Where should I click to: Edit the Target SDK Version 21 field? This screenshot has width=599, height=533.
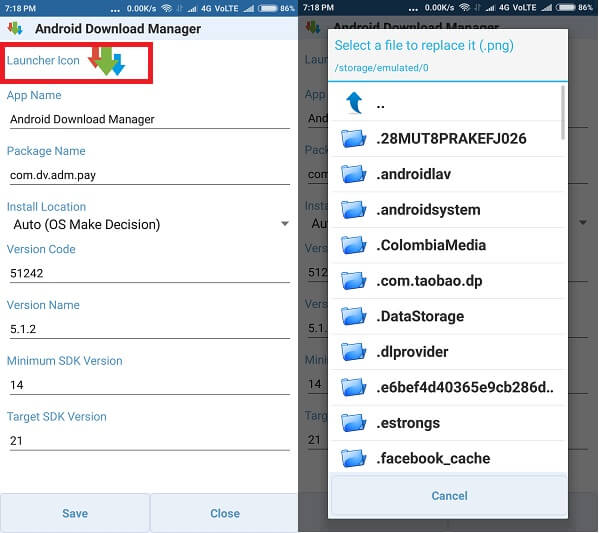(x=150, y=441)
